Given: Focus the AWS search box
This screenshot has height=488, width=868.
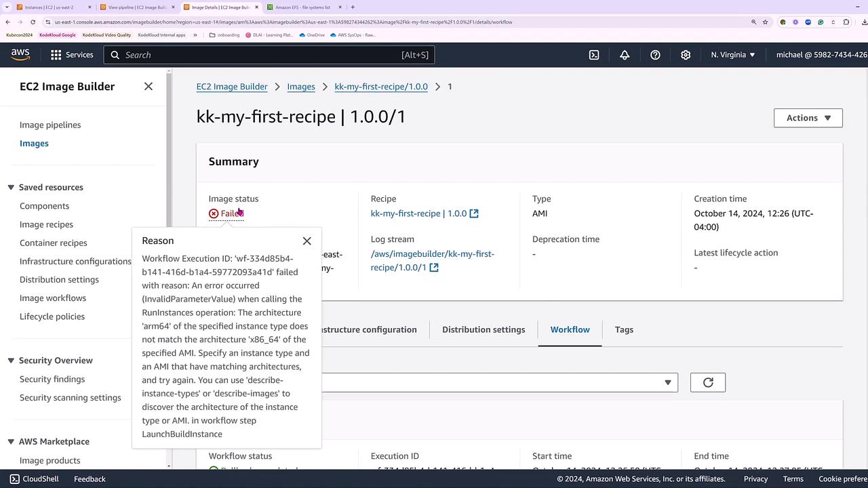Looking at the screenshot, I should 269,55.
